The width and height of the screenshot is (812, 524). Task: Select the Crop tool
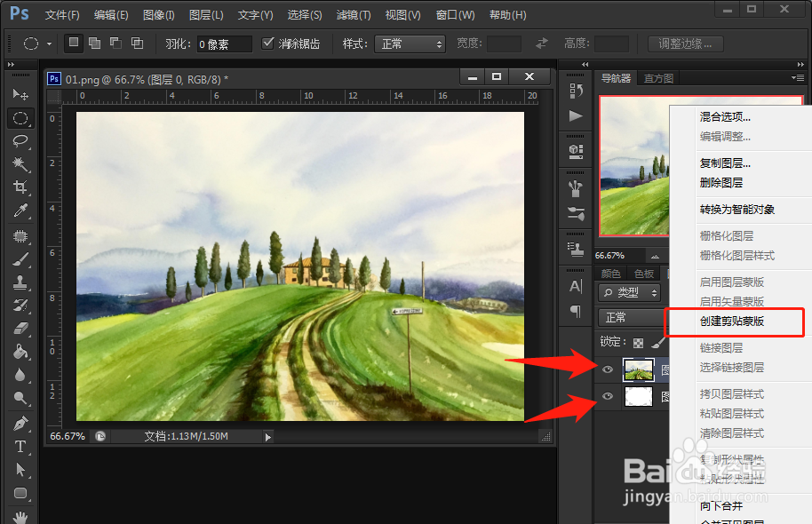20,187
